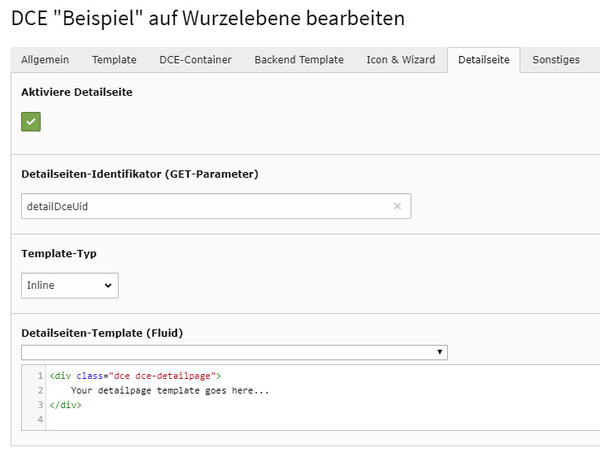Go to the DCE-Container tab
The image size is (600, 456).
point(195,60)
